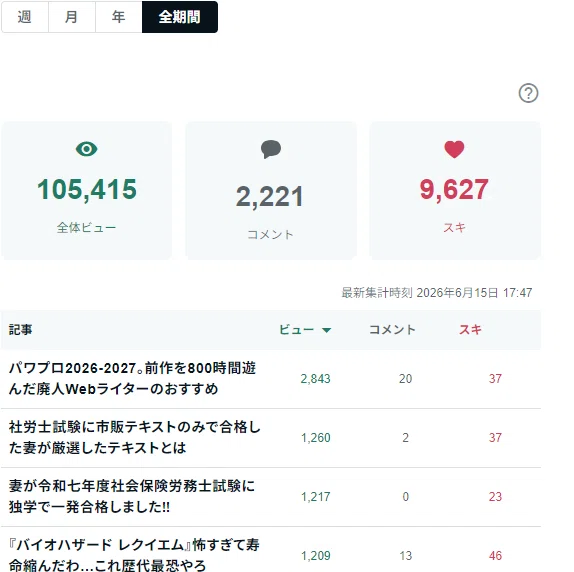Screen dimensions: 574x572
Task: Click the 2,843 view count
Action: (x=315, y=379)
